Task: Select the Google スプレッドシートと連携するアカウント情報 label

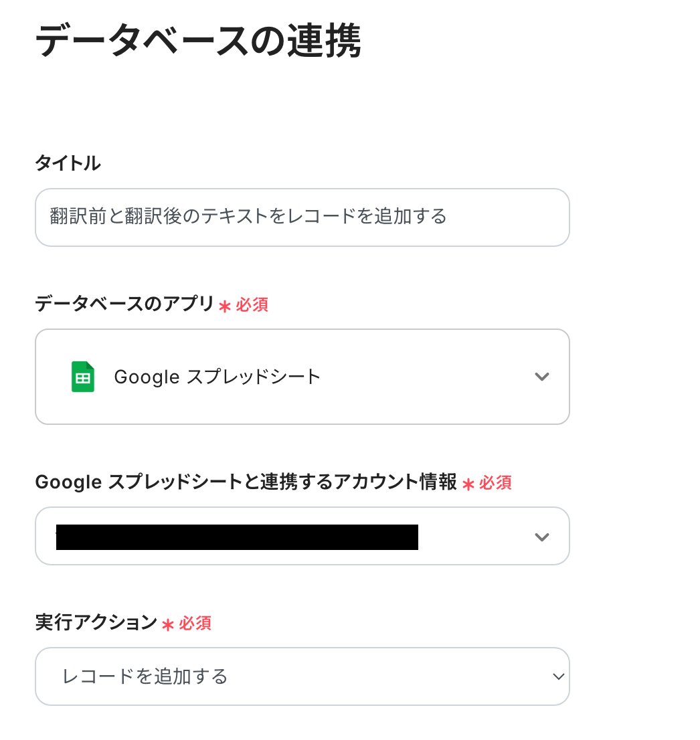Action: pos(246,482)
